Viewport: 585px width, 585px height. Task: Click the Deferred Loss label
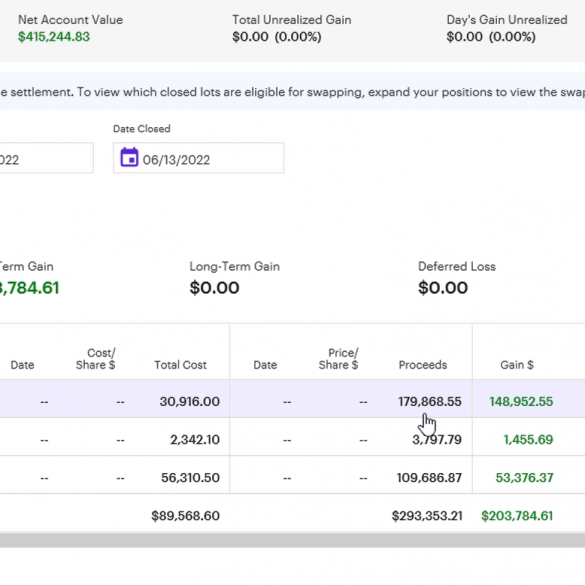[x=457, y=266]
